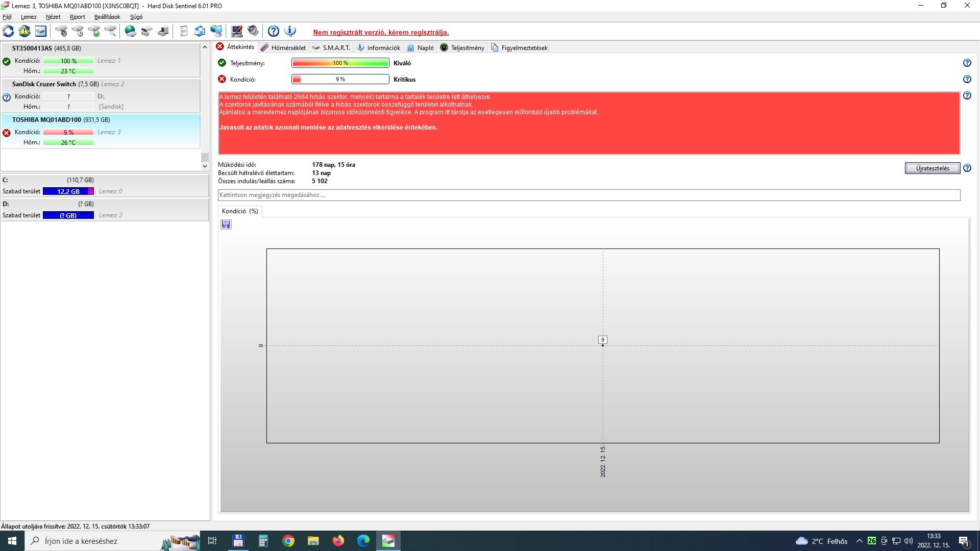Switch to the Figyelmeztetések tab
980x551 pixels.
(519, 47)
